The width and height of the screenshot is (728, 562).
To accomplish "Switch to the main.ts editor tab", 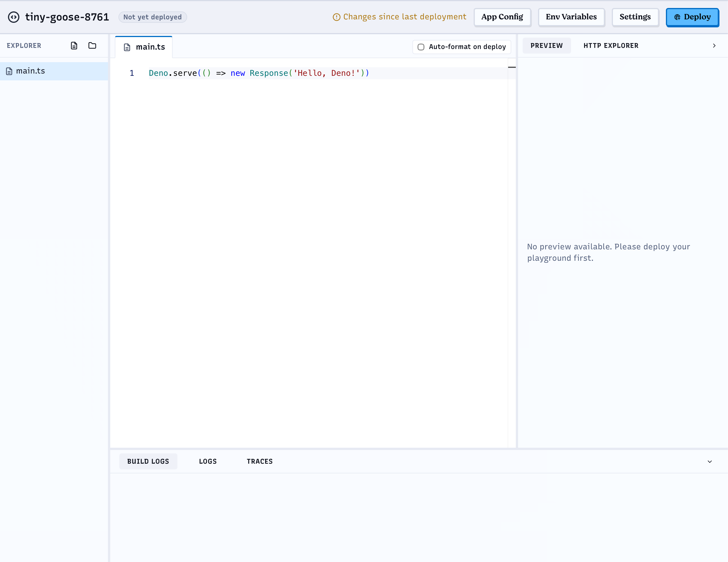I will click(x=144, y=47).
